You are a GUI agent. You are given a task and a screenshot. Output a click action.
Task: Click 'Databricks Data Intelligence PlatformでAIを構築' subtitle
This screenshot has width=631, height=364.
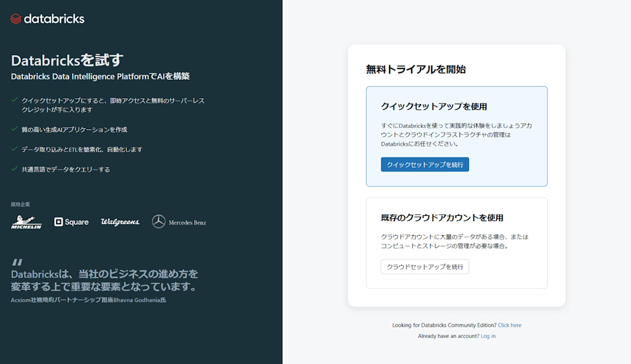(x=100, y=77)
